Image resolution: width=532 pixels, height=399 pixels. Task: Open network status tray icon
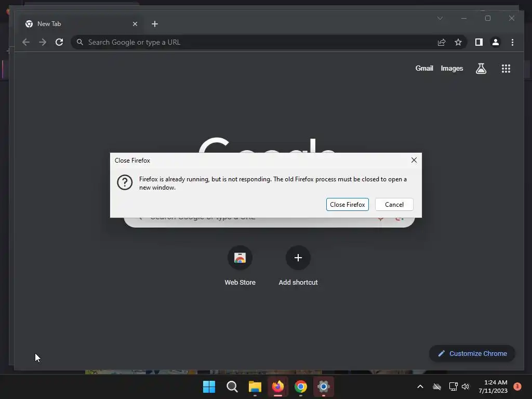point(453,387)
